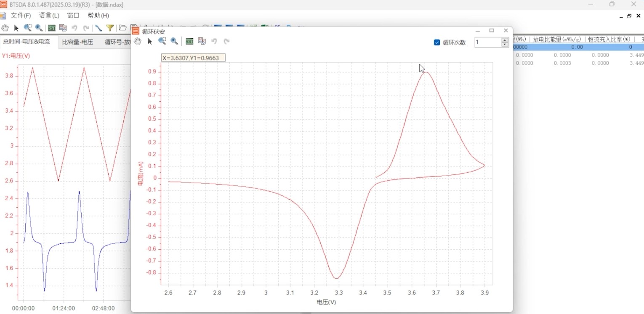
Task: Click the blue curve line icon in main toolbar
Action: 98,28
